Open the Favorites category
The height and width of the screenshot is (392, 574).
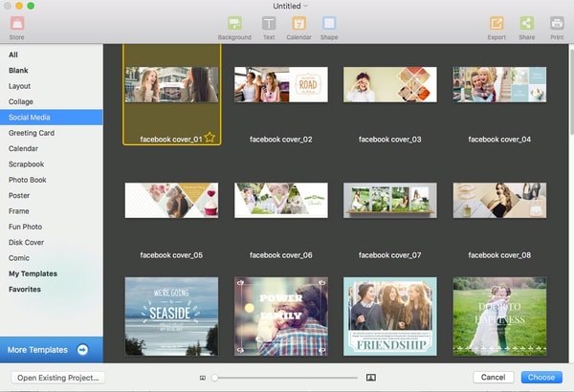52,289
